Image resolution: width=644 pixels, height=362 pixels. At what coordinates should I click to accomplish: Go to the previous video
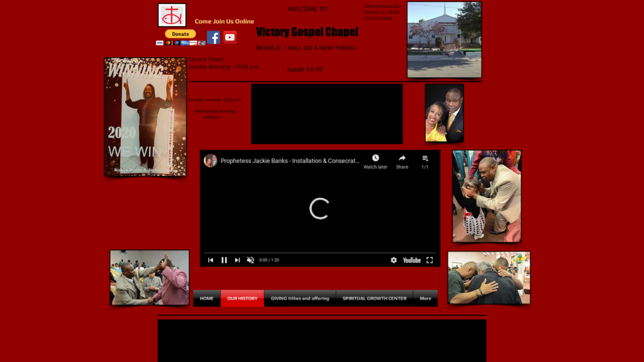(211, 260)
